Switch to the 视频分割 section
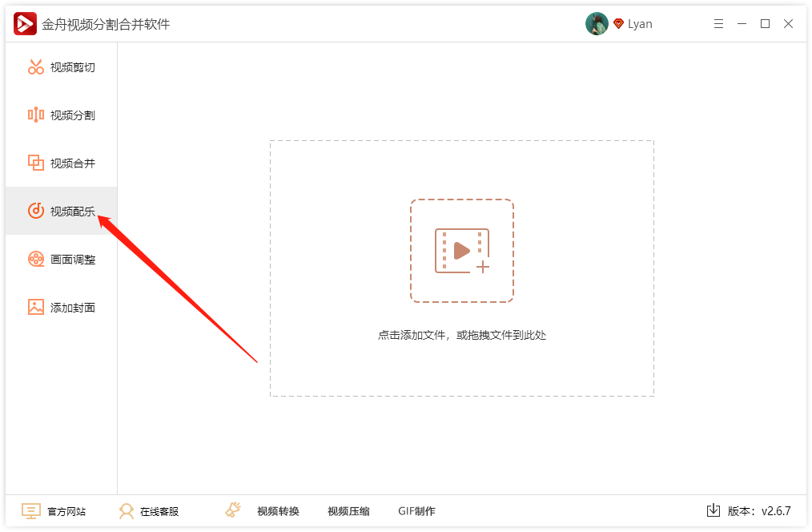Image resolution: width=812 pixels, height=532 pixels. [x=61, y=115]
